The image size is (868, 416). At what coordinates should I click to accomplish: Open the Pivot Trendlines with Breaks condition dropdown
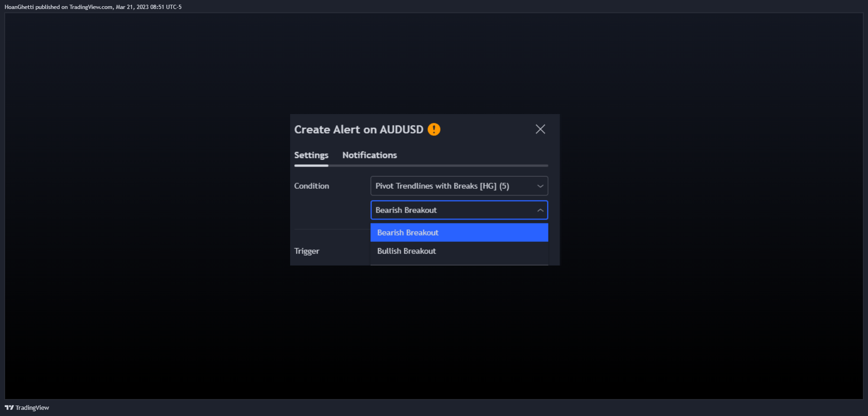(459, 186)
